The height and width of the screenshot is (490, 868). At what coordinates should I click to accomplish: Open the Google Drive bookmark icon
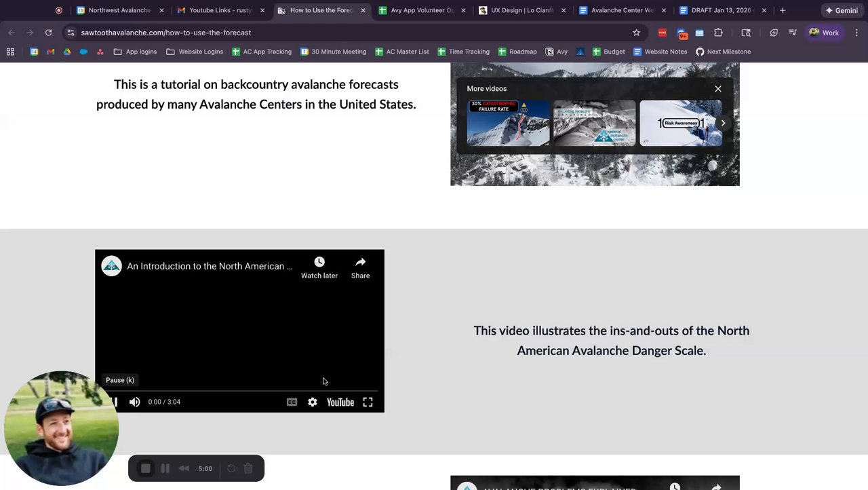pos(67,52)
